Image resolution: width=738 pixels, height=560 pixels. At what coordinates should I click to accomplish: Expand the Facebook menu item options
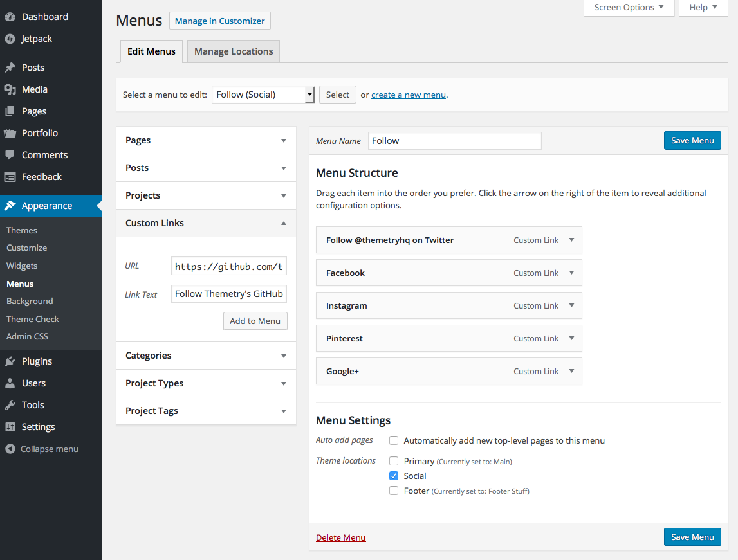point(571,273)
